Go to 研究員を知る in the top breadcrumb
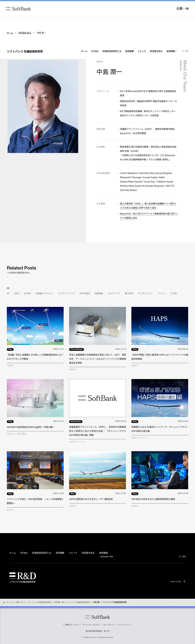195x644 pixels. 25,33
